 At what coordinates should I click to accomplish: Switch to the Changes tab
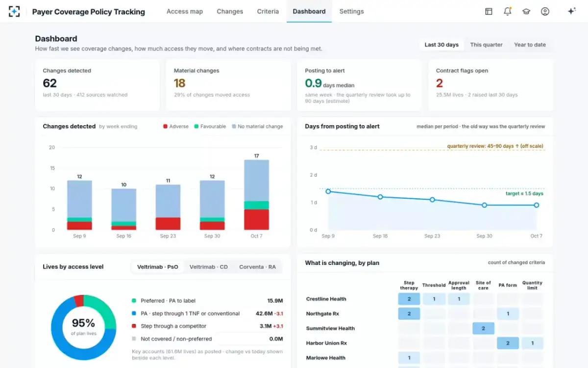(x=230, y=11)
